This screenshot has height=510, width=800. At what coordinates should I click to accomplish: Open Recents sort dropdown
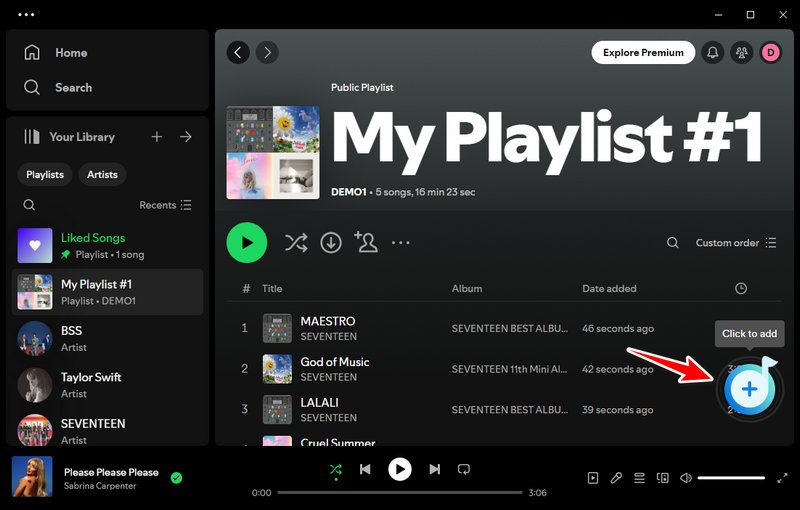[x=165, y=205]
